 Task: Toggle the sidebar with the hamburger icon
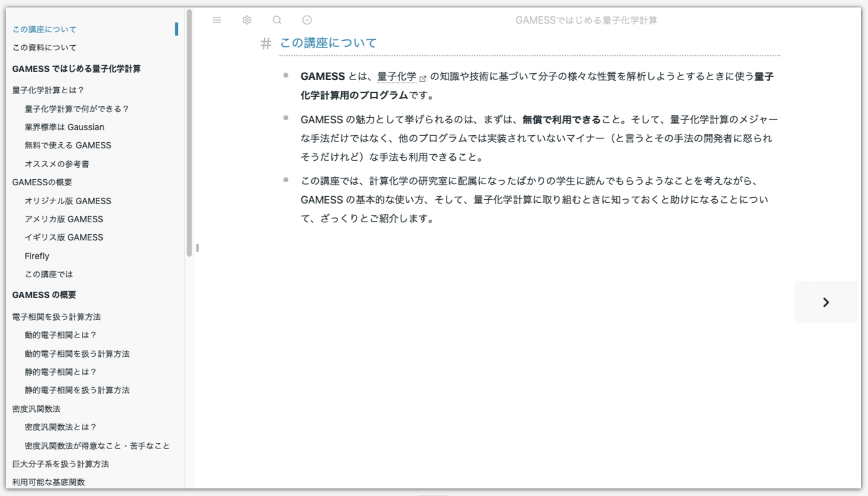click(x=217, y=20)
